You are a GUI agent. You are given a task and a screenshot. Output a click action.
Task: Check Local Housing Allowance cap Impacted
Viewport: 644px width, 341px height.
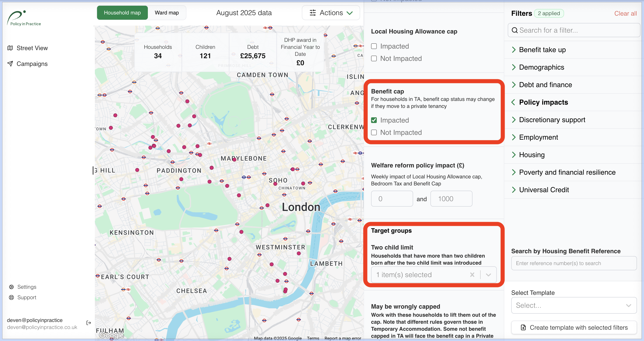(x=374, y=46)
